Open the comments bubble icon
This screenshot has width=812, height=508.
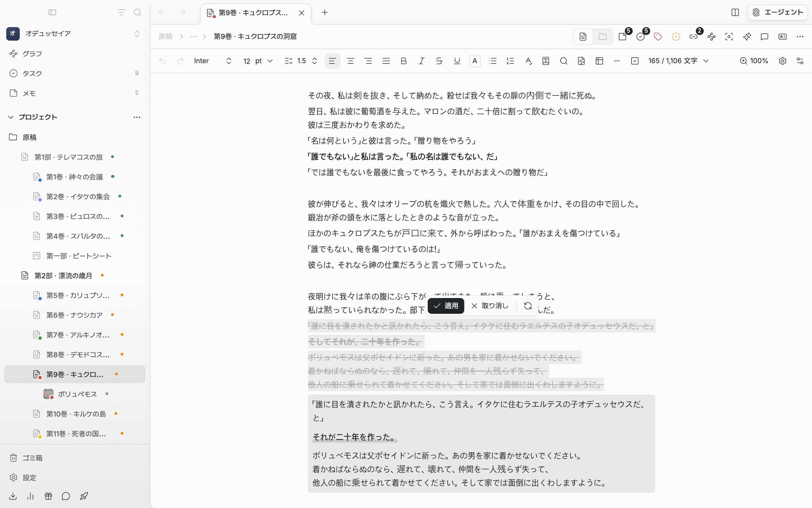tap(764, 37)
